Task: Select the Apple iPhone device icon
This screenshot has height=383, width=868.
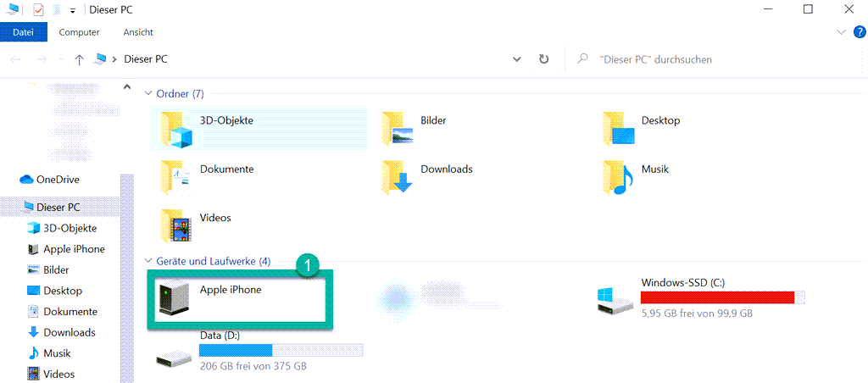Action: [174, 299]
